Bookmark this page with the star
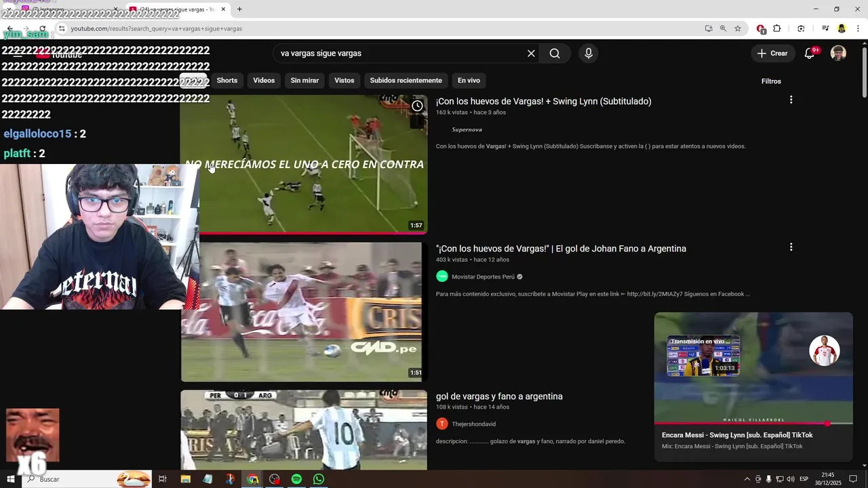This screenshot has width=868, height=488. tap(738, 28)
